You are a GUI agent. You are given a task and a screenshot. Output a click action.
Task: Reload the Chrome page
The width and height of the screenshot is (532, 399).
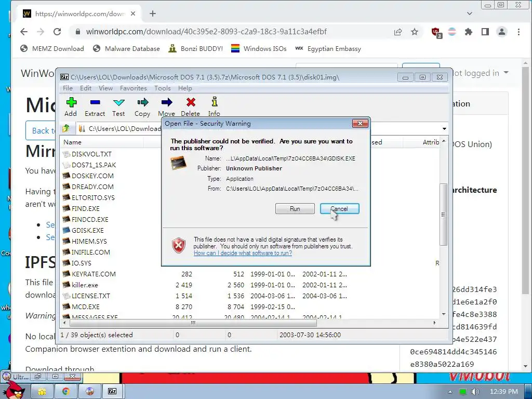click(x=57, y=32)
